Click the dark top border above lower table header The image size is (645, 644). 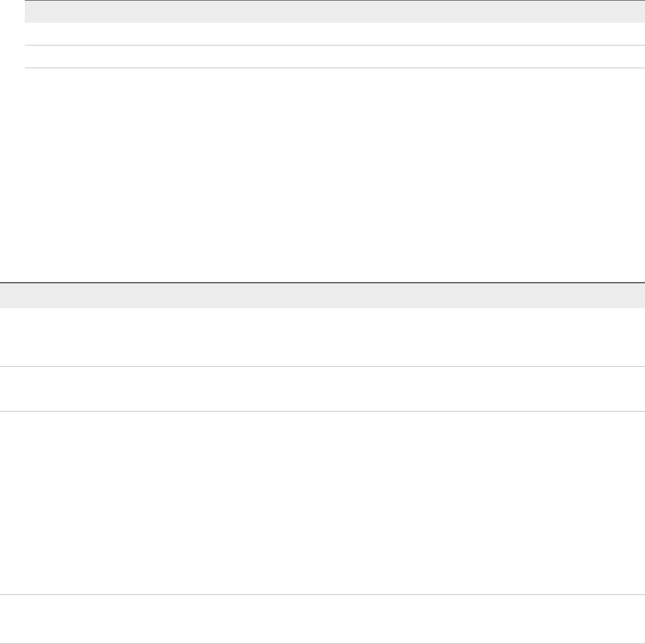(x=322, y=283)
